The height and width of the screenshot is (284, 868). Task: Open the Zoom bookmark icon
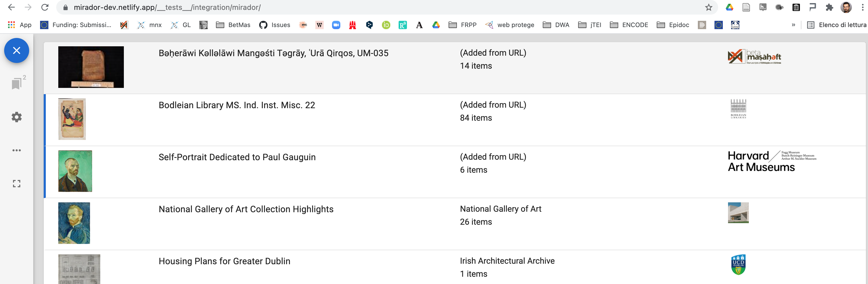point(336,25)
